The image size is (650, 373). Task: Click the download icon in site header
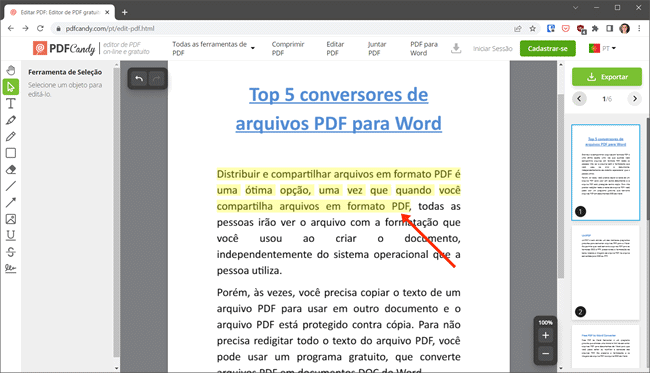click(x=456, y=48)
